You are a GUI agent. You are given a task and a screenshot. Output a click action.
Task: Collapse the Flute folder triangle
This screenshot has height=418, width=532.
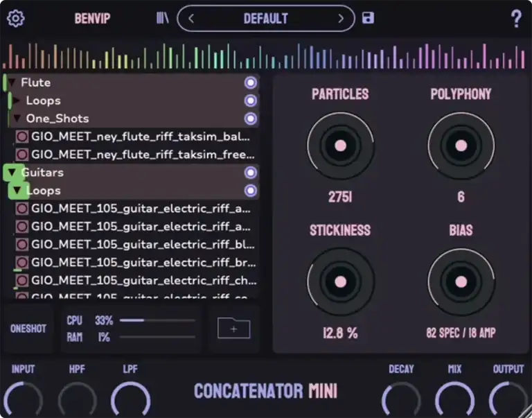click(12, 83)
